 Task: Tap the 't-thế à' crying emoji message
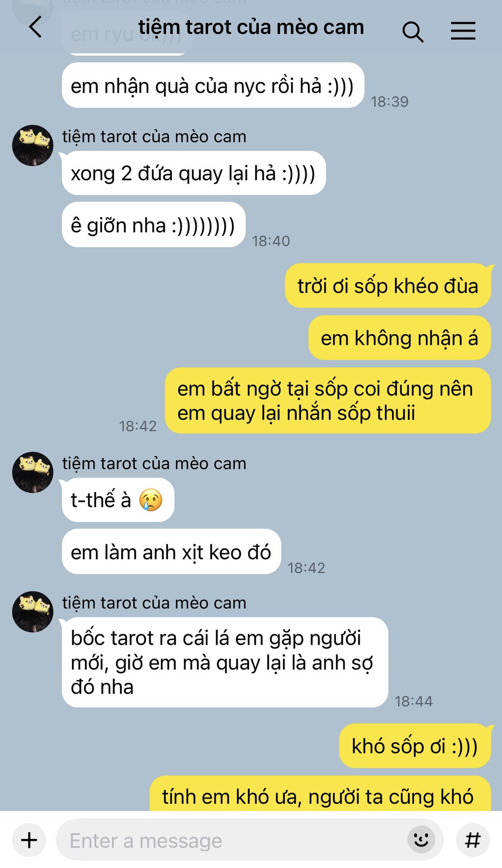(x=118, y=500)
